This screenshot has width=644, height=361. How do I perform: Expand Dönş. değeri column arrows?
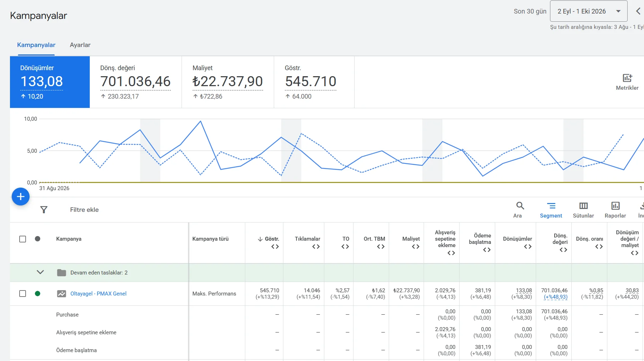click(563, 250)
